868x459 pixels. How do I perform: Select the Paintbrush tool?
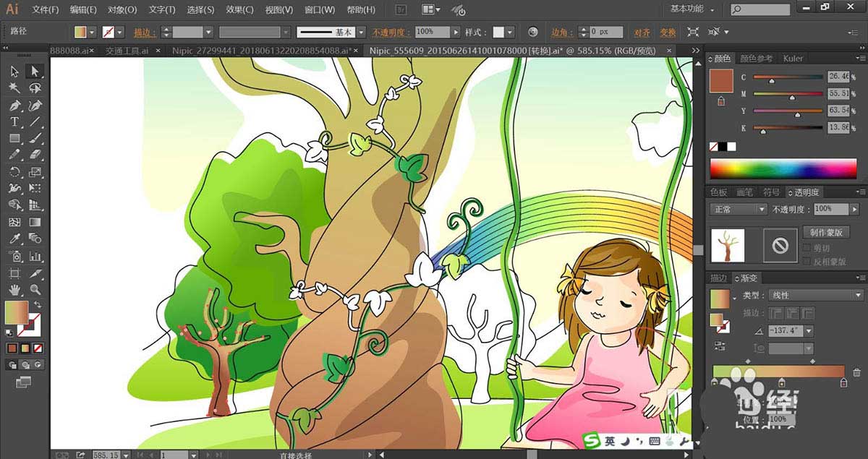(35, 138)
